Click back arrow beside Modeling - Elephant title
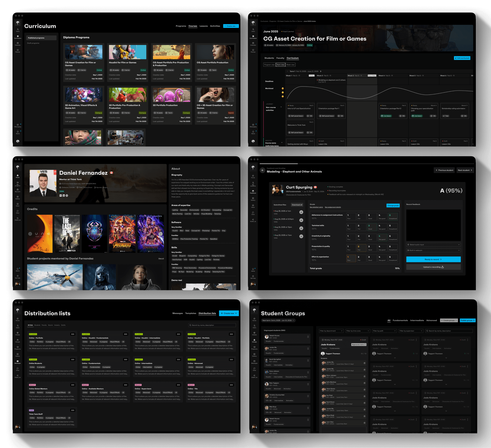491x448 pixels. [262, 170]
